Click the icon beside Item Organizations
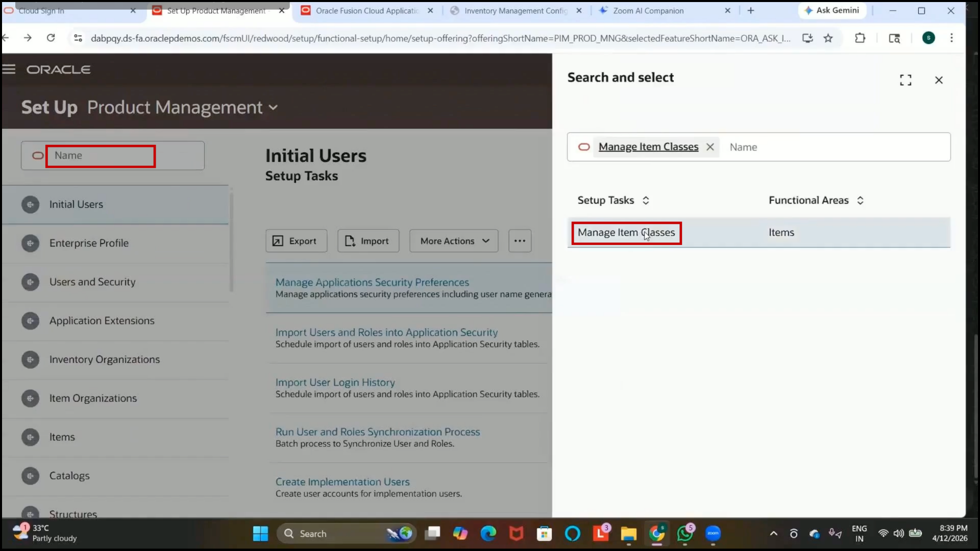Viewport: 980px width, 551px height. [31, 398]
